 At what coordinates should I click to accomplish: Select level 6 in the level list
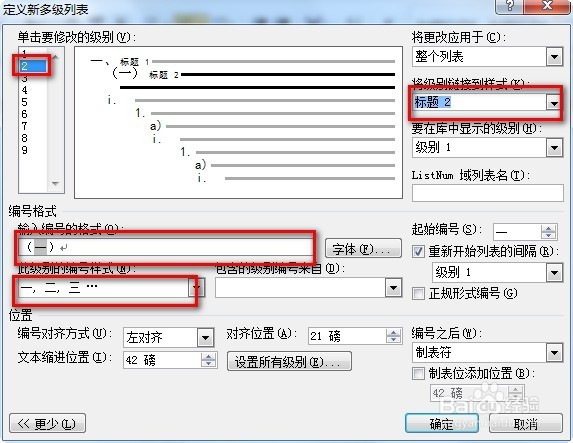coord(25,114)
